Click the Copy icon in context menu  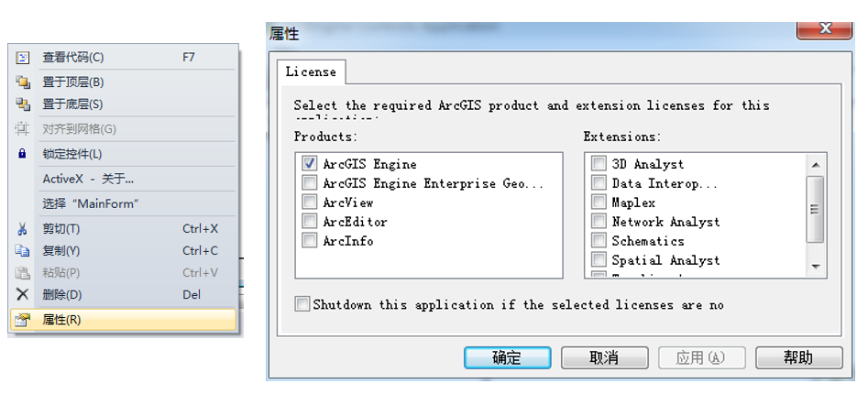click(23, 251)
